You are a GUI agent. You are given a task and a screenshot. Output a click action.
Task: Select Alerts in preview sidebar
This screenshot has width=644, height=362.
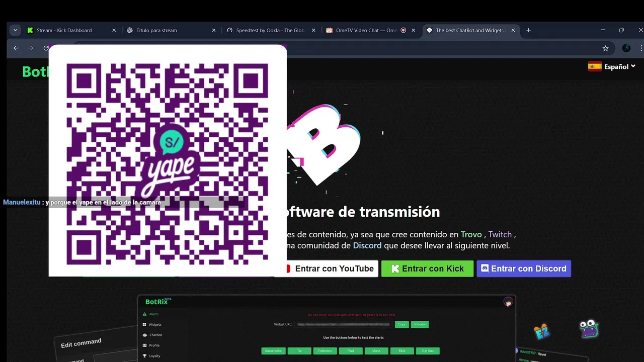click(153, 314)
